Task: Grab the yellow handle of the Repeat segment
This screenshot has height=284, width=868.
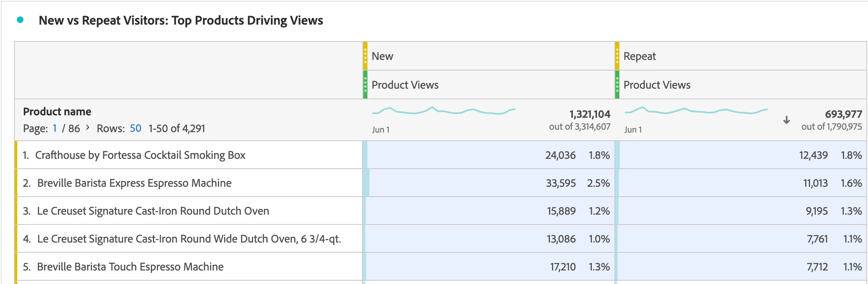Action: coord(617,56)
